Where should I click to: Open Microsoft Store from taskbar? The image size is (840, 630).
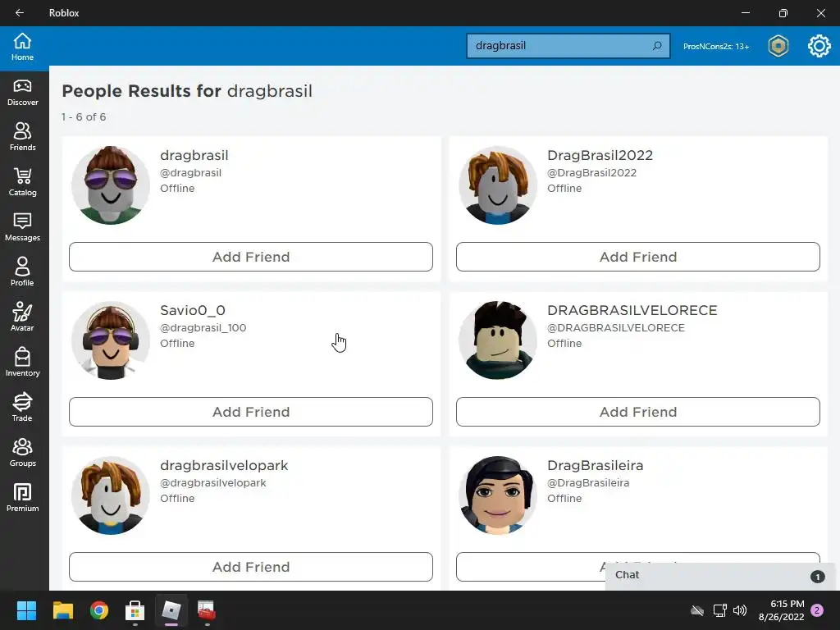tap(135, 610)
